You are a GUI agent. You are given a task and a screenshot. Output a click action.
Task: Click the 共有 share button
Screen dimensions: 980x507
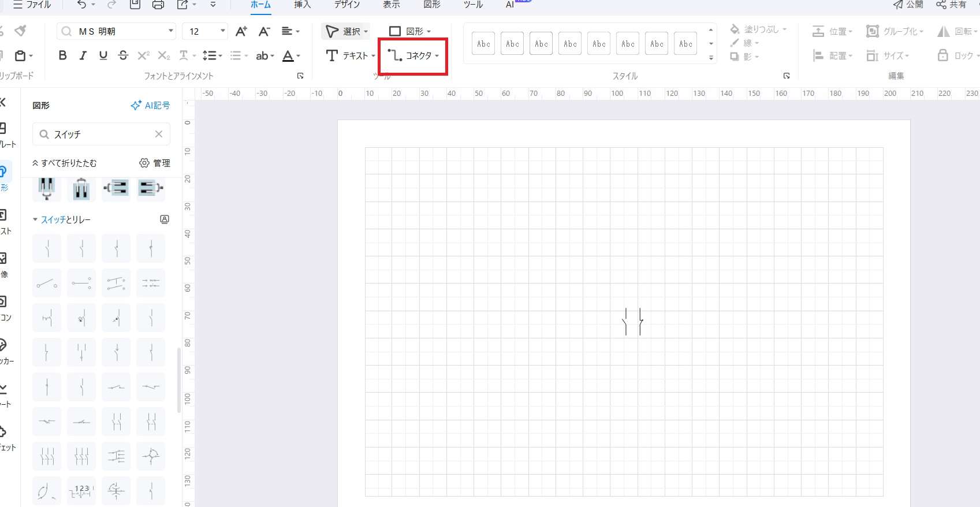pos(951,5)
